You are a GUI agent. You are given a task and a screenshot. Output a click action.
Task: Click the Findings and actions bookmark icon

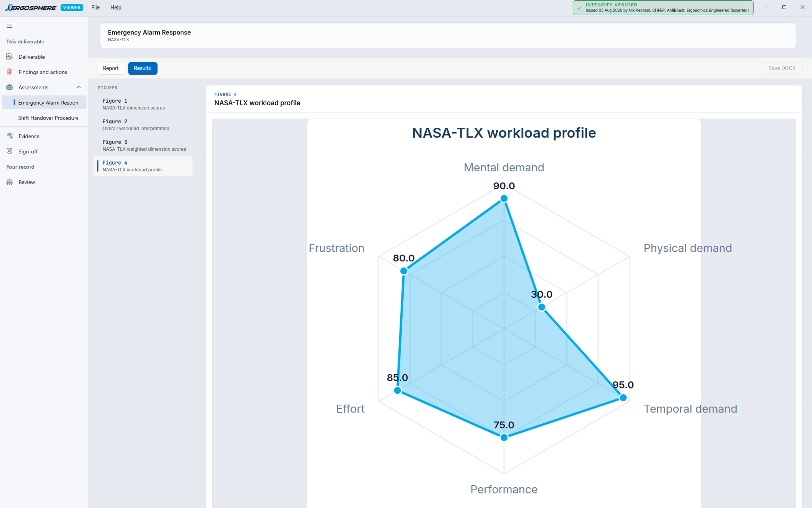(9, 72)
